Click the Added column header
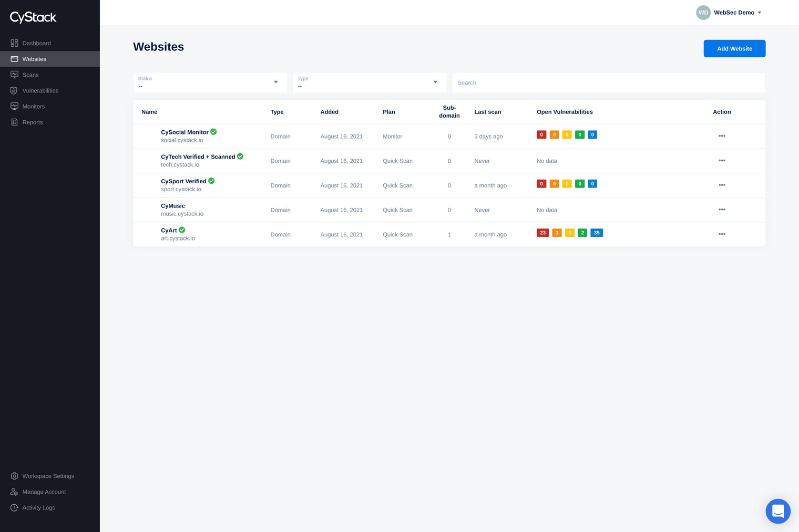The height and width of the screenshot is (532, 799). (329, 112)
